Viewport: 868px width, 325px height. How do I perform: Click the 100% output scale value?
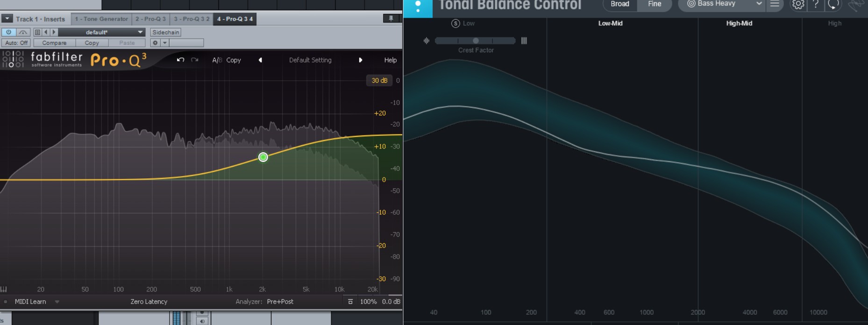pyautogui.click(x=368, y=302)
